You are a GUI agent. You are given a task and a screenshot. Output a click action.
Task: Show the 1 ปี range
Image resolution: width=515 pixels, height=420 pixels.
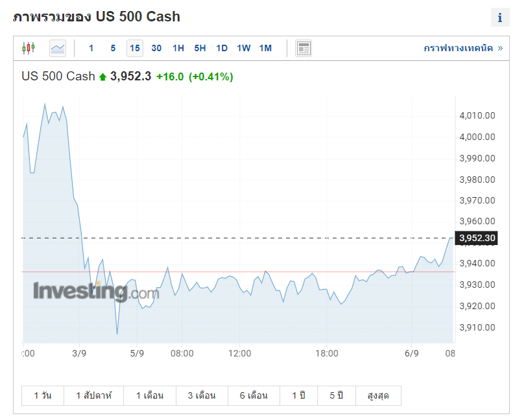coord(298,395)
